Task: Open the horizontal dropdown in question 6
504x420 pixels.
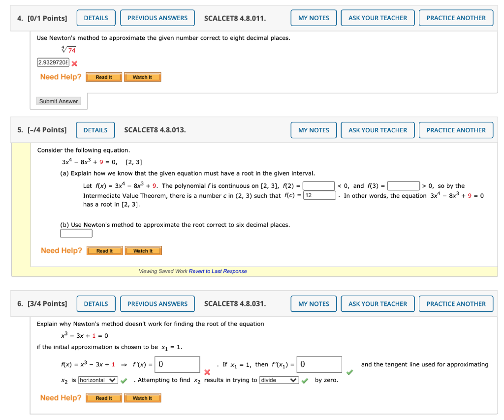Action: click(x=97, y=380)
